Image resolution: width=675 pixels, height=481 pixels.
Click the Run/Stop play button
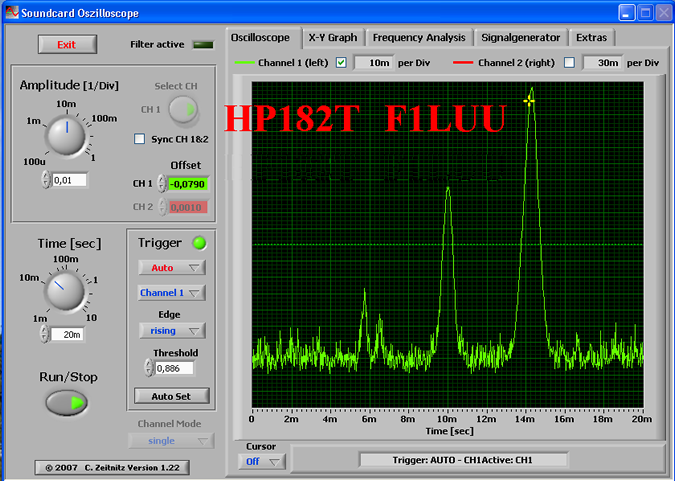[67, 403]
